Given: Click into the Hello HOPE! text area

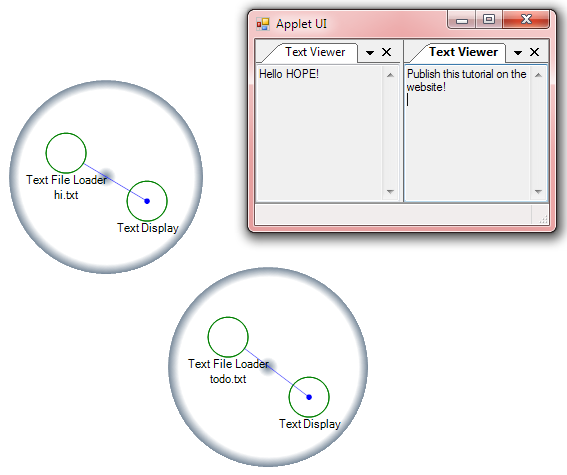Looking at the screenshot, I should (320, 133).
